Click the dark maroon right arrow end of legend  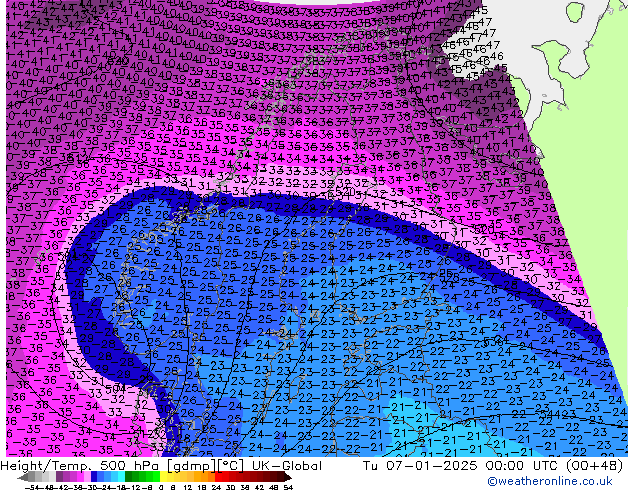tap(287, 477)
